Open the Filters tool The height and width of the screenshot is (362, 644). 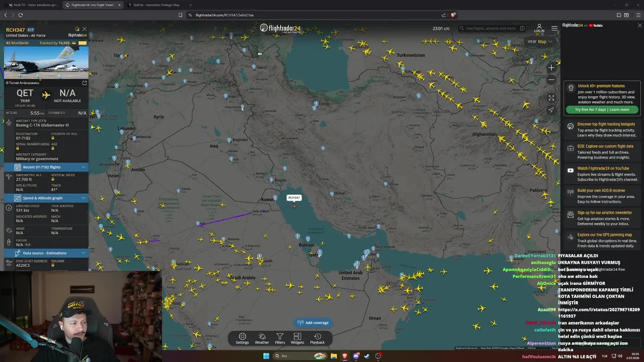coord(280,338)
